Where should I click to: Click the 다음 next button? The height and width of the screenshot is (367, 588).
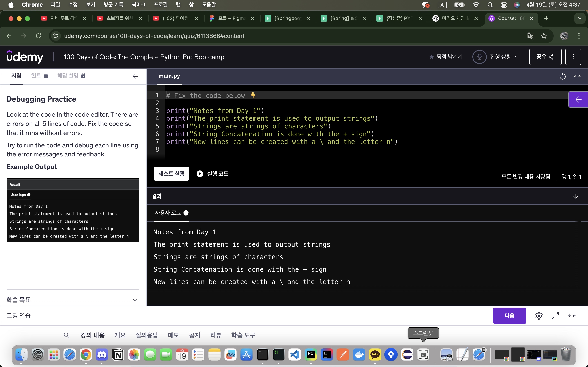tap(509, 316)
